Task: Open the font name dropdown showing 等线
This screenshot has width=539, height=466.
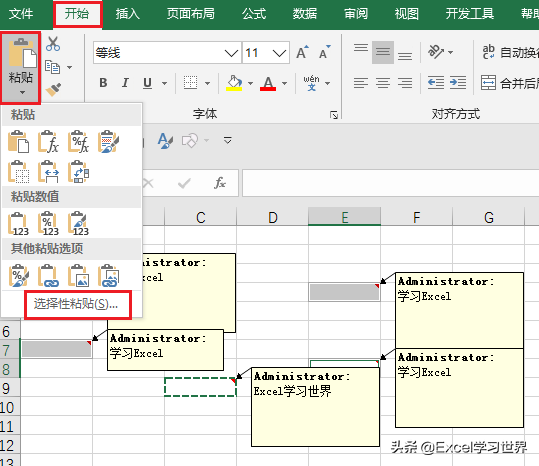Action: tap(231, 53)
